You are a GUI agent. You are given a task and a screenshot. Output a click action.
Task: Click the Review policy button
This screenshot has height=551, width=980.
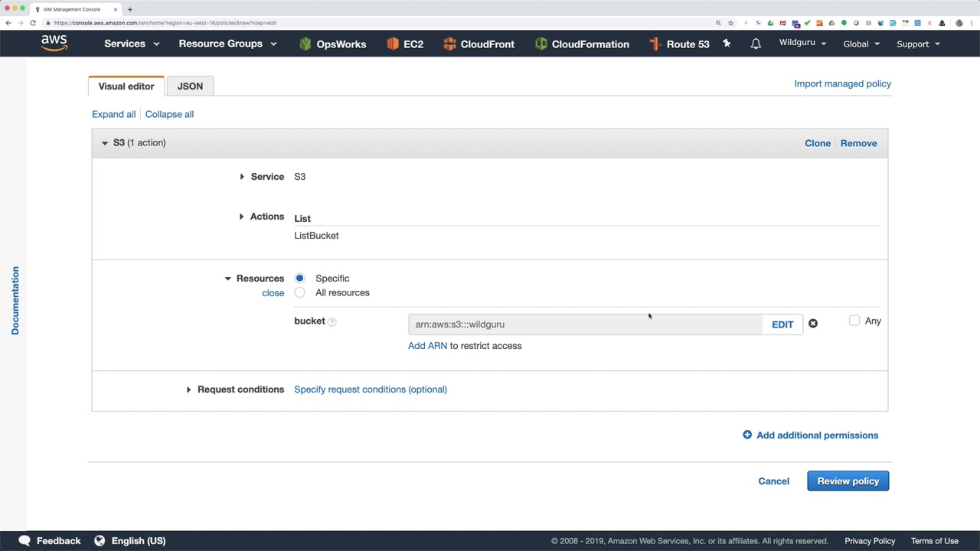click(848, 481)
